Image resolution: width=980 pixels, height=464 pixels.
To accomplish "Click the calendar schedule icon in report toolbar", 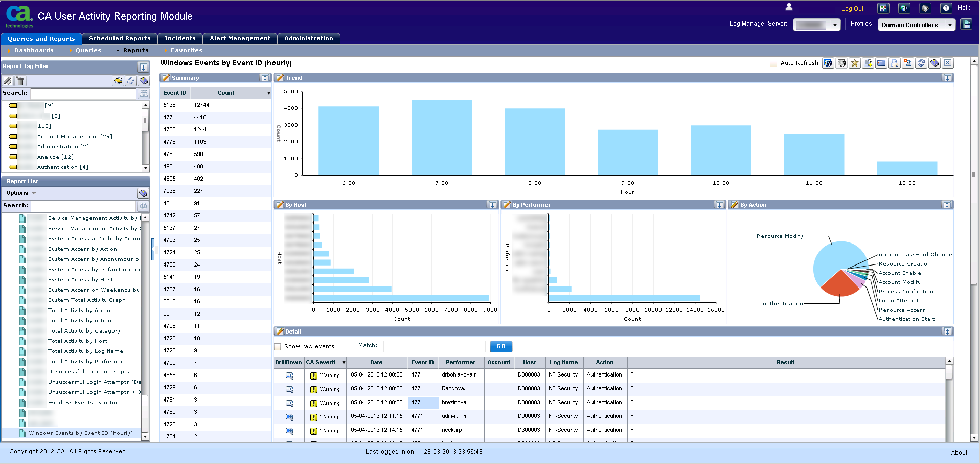I will coord(881,63).
